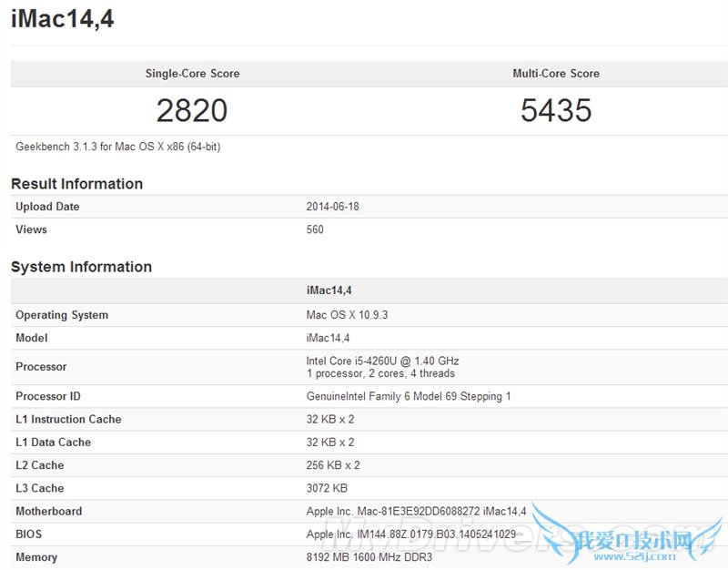Click the 256 KB x 2 value
The width and height of the screenshot is (728, 570).
click(x=333, y=465)
